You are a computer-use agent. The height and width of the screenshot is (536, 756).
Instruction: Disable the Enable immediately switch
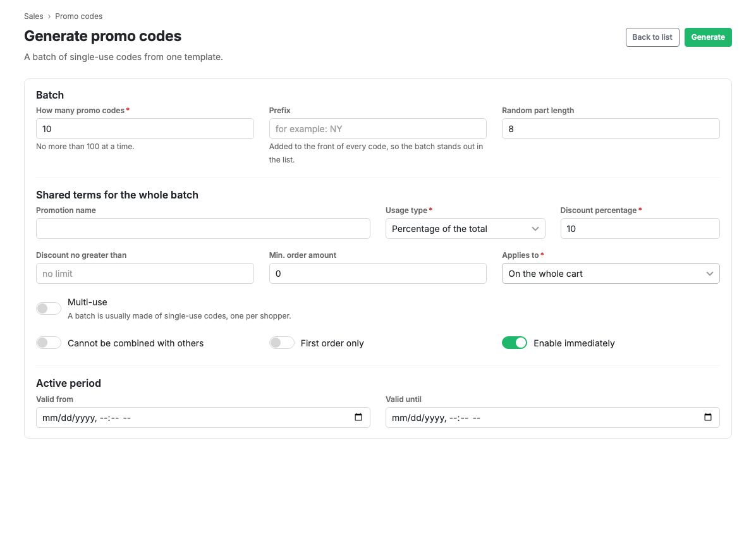[515, 343]
